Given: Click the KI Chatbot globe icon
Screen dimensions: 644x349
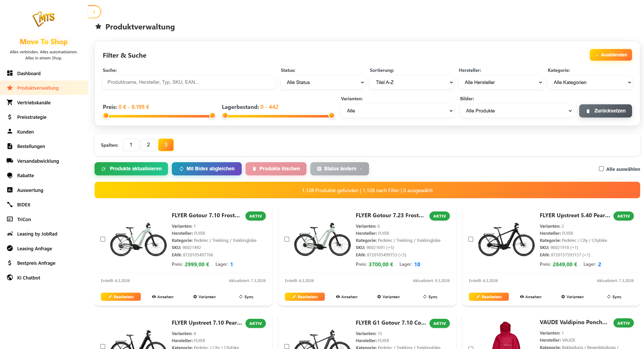Looking at the screenshot, I should (10, 277).
